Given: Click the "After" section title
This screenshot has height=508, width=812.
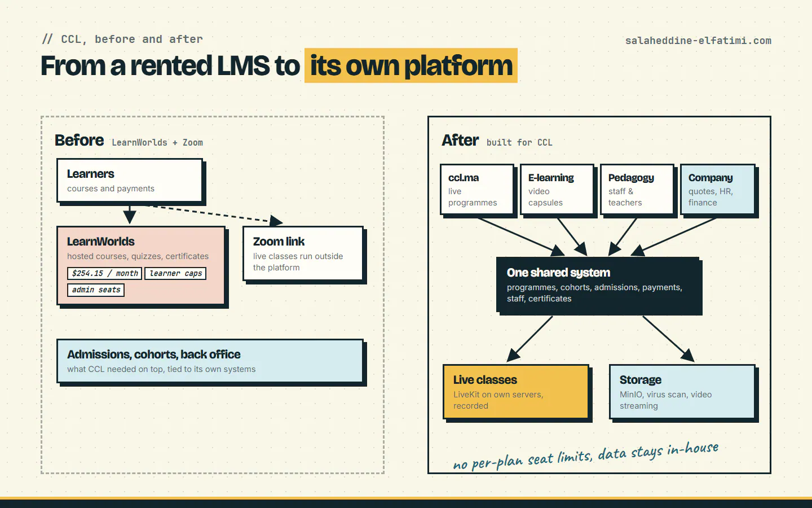Looking at the screenshot, I should point(460,140).
